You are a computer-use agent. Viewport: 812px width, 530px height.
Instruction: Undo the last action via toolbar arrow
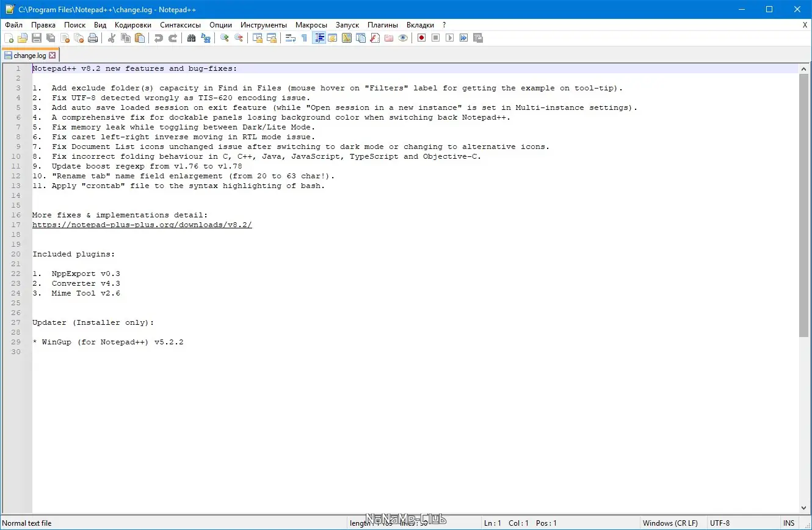point(159,38)
